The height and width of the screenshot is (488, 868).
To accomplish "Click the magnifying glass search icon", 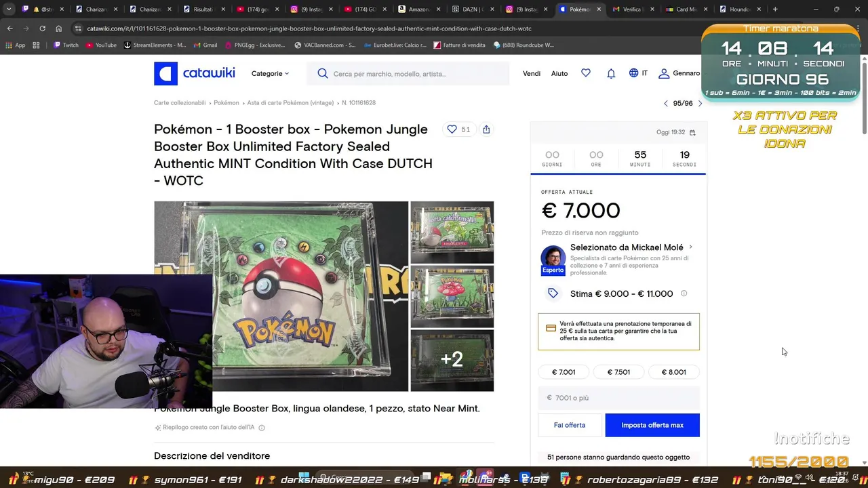I will (323, 73).
